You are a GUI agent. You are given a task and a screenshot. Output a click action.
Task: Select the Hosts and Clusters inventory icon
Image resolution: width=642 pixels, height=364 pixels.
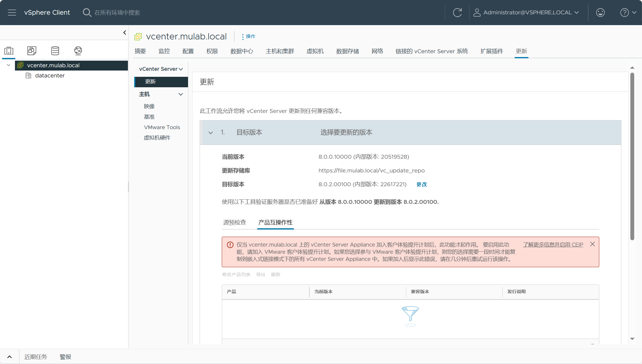9,51
